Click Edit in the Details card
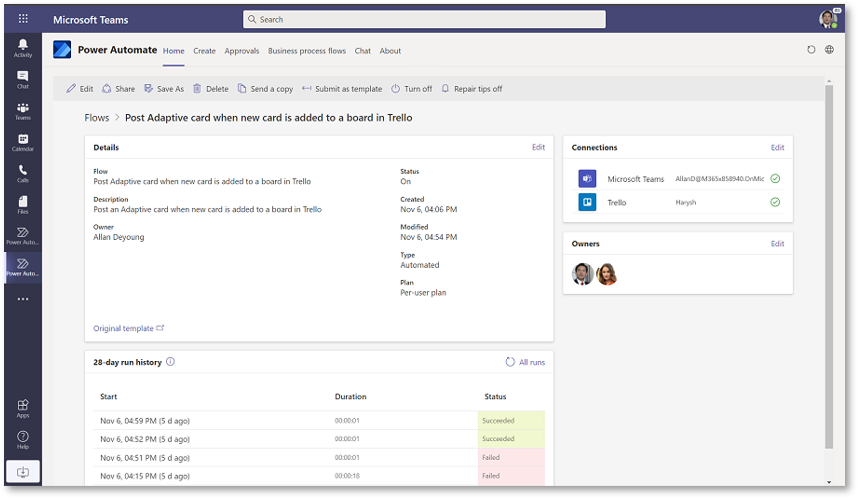 tap(538, 147)
